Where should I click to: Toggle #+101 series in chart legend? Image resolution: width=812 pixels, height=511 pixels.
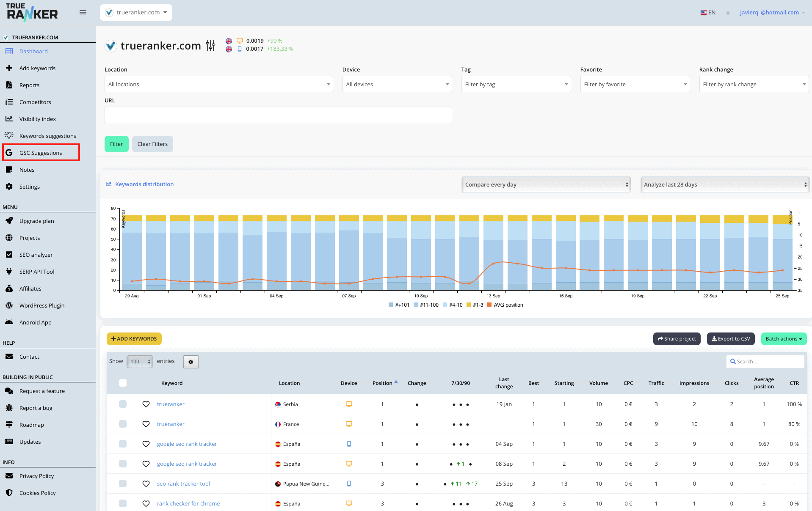pyautogui.click(x=399, y=305)
